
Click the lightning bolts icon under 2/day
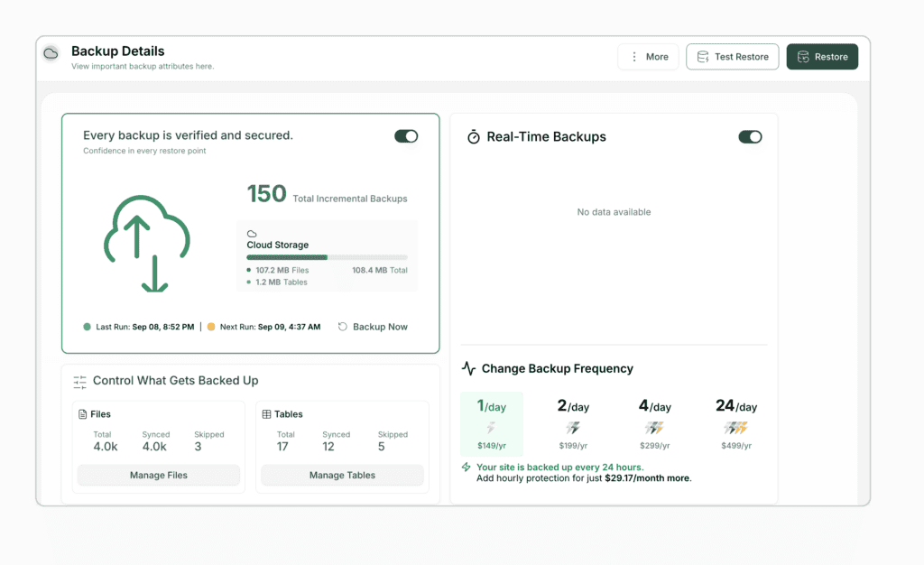click(x=573, y=427)
